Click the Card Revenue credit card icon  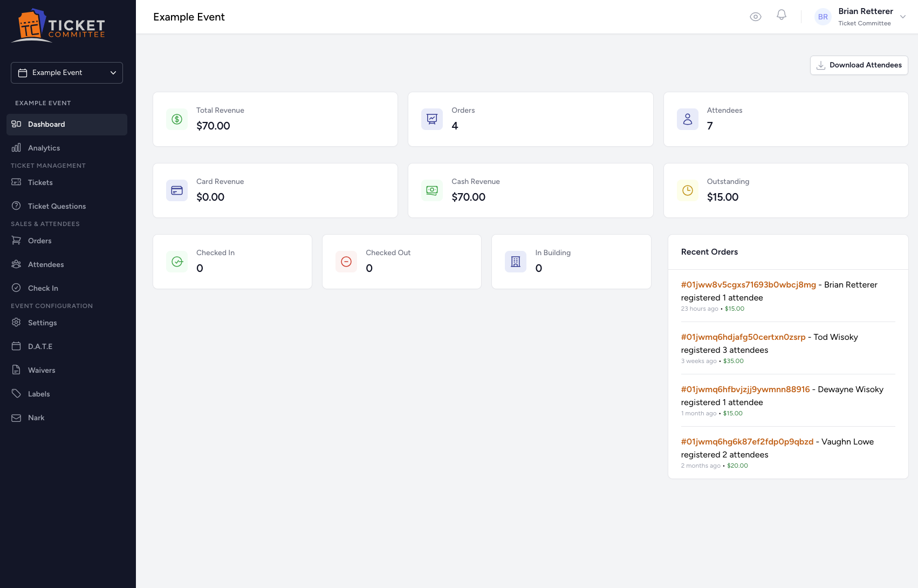[x=177, y=190]
